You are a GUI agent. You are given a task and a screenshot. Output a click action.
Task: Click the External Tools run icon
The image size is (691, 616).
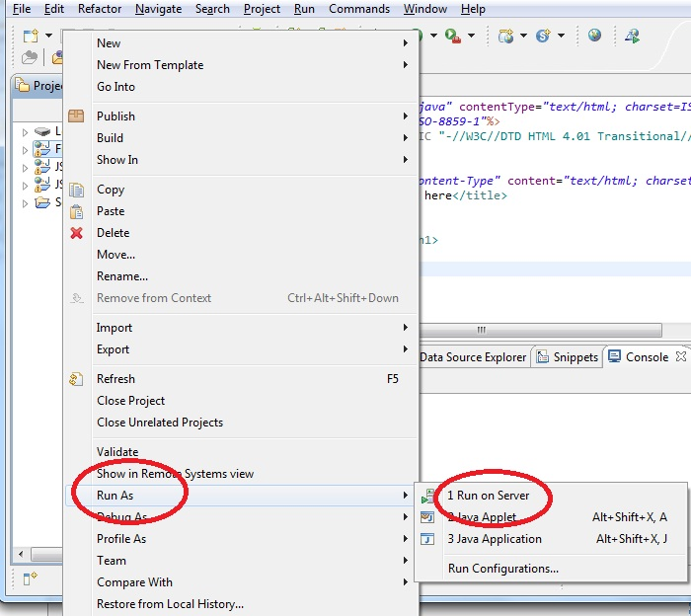pos(453,36)
